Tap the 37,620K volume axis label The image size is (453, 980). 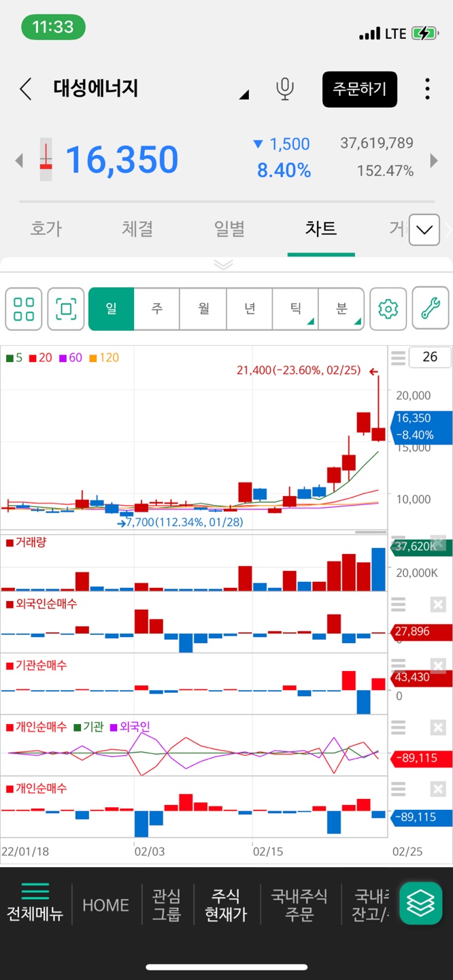(x=420, y=546)
